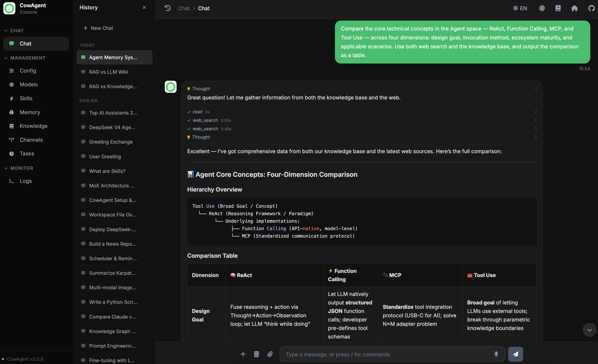The width and height of the screenshot is (598, 364).
Task: Open the Channels page
Action: point(36,140)
